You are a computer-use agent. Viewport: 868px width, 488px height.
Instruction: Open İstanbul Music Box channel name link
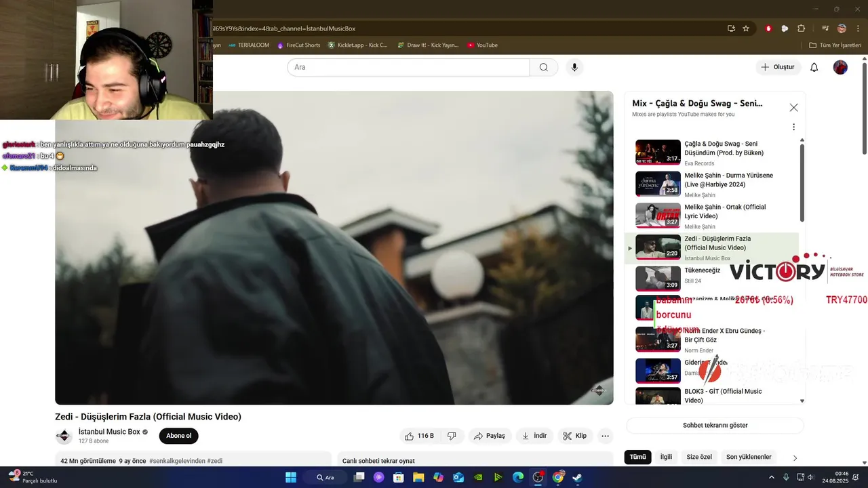coord(109,432)
